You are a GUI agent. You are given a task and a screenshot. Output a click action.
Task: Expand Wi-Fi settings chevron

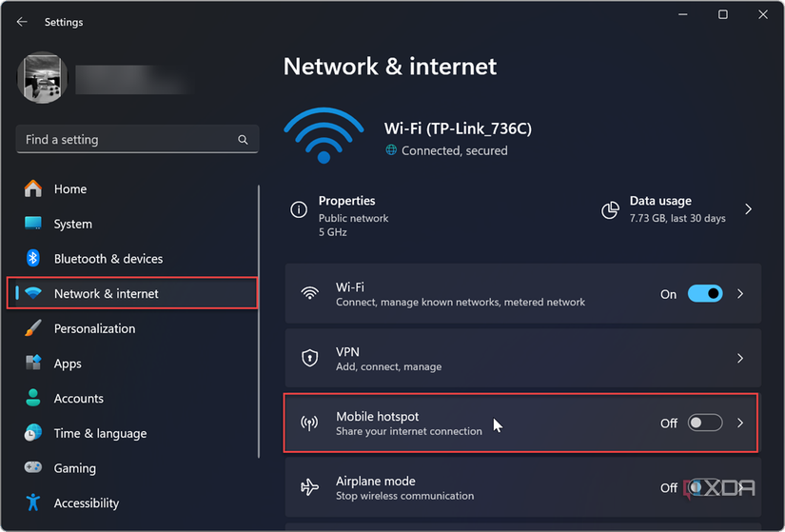coord(740,294)
